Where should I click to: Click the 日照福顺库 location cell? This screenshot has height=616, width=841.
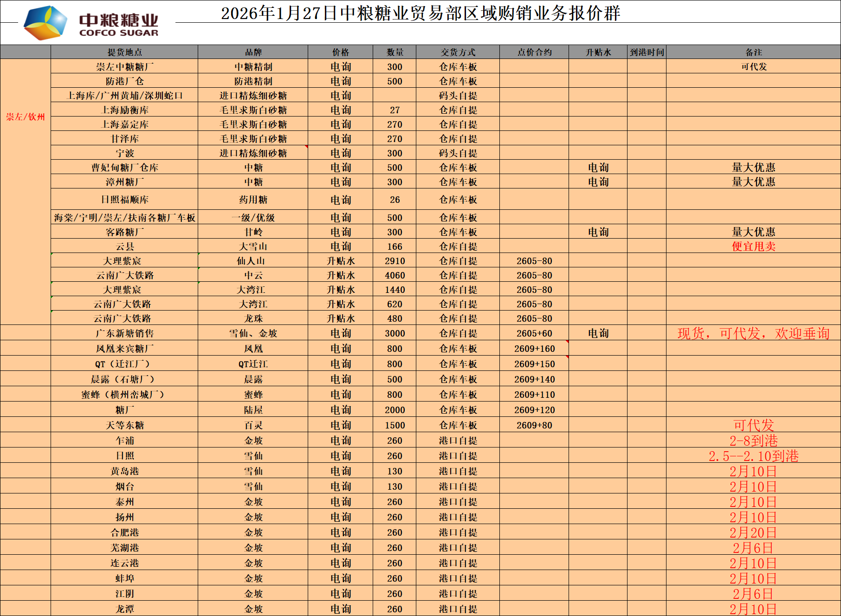tap(124, 200)
